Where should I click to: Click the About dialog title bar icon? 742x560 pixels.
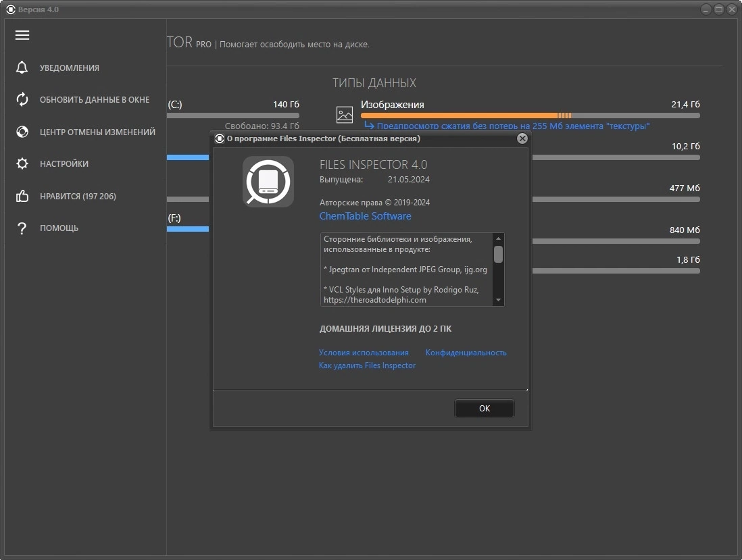[220, 138]
